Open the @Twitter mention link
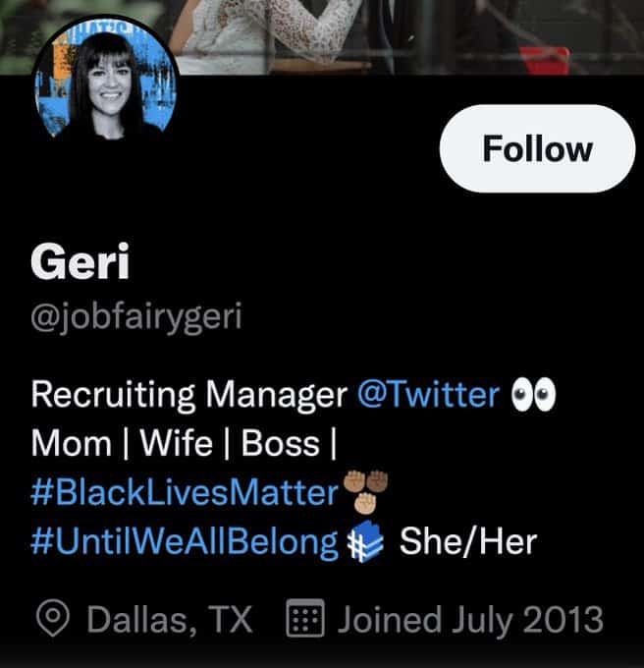Image resolution: width=644 pixels, height=668 pixels. point(428,395)
